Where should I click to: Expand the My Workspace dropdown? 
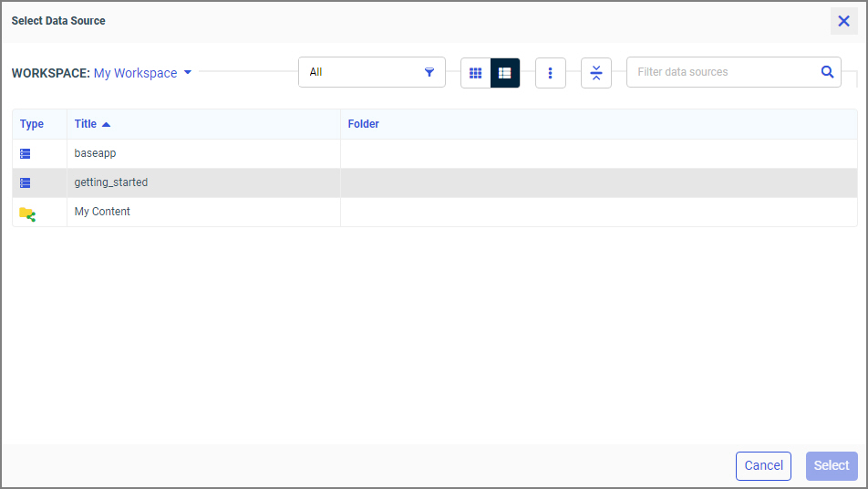[x=142, y=73]
